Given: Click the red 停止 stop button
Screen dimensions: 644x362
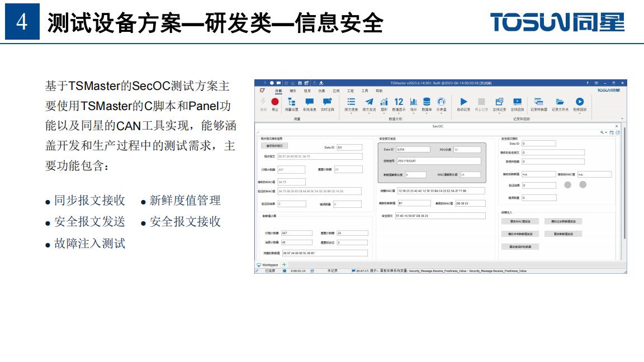Looking at the screenshot, I should [x=275, y=104].
